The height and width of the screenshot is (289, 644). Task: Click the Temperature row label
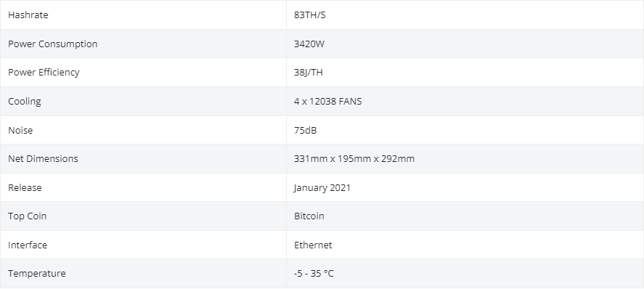click(x=36, y=274)
